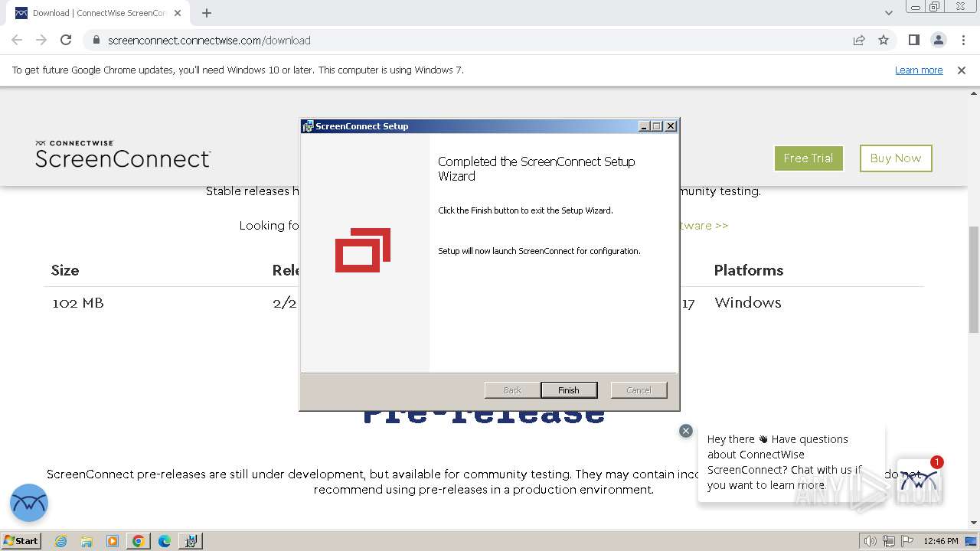This screenshot has height=551, width=980.
Task: Click the taskbar clock 12:46 PM
Action: click(x=941, y=541)
